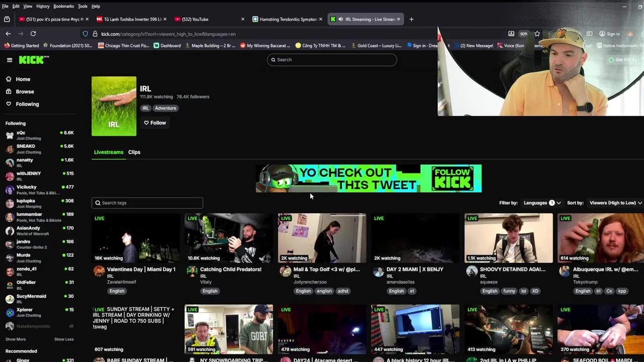
Task: Open Firefox Bookmarks menu
Action: coord(63,6)
